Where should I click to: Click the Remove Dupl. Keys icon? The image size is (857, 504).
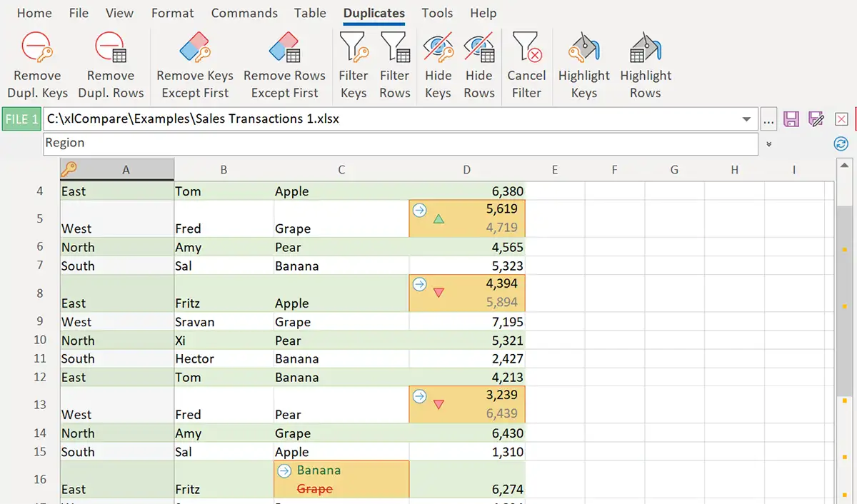(x=37, y=48)
